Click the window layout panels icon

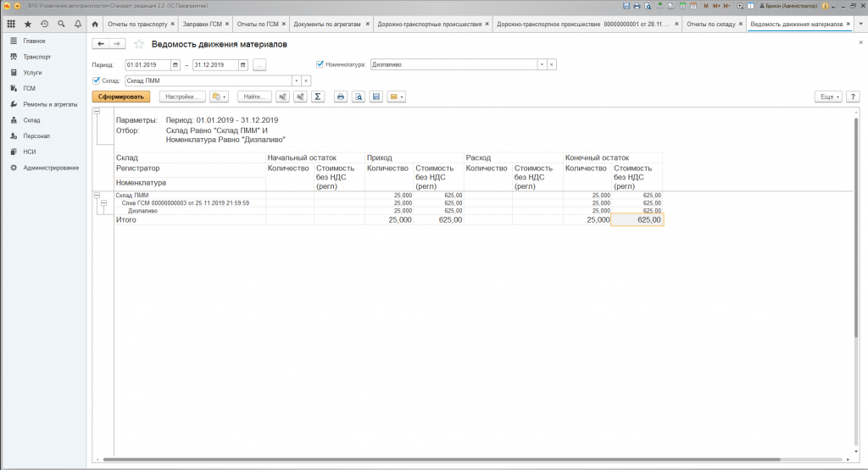tap(751, 6)
